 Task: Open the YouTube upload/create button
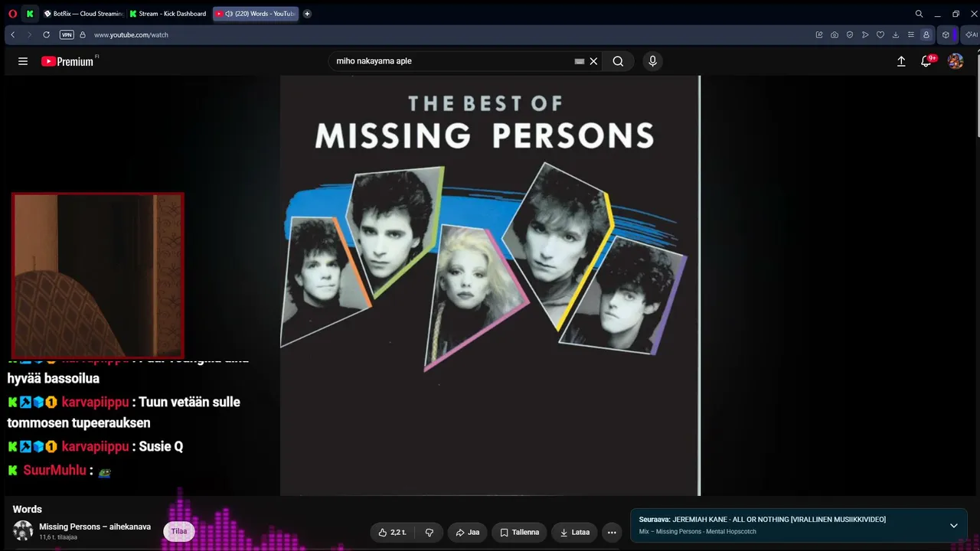[901, 61]
